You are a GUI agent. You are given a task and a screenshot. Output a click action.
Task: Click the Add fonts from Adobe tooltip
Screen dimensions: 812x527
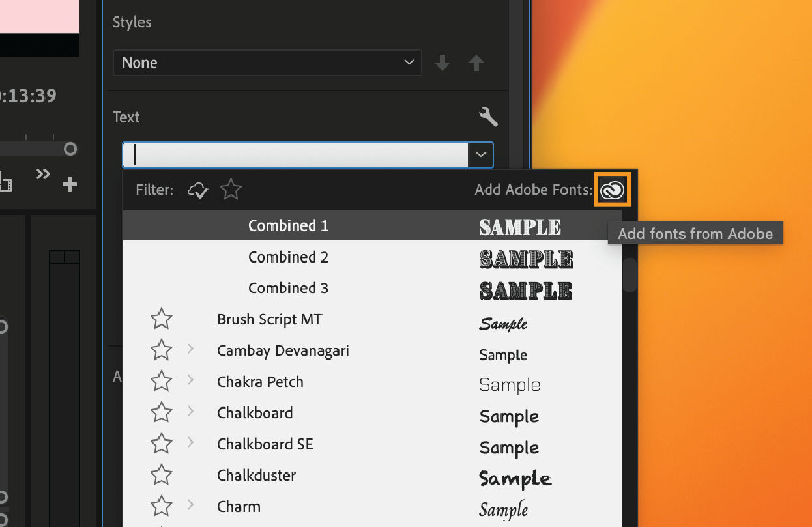(695, 233)
